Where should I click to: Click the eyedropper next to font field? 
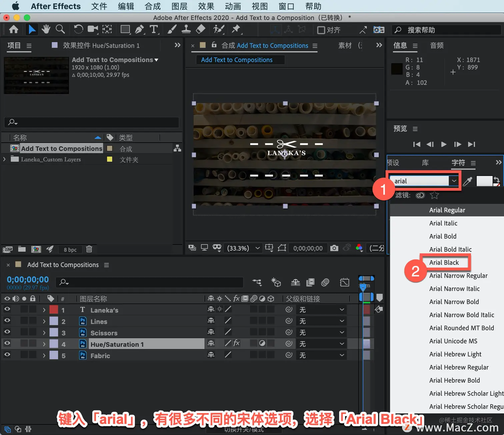467,181
